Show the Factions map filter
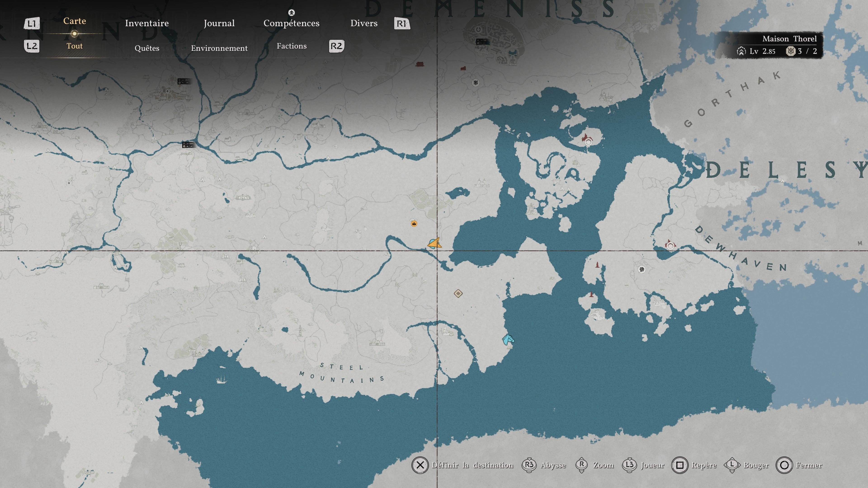This screenshot has width=868, height=488. click(291, 46)
